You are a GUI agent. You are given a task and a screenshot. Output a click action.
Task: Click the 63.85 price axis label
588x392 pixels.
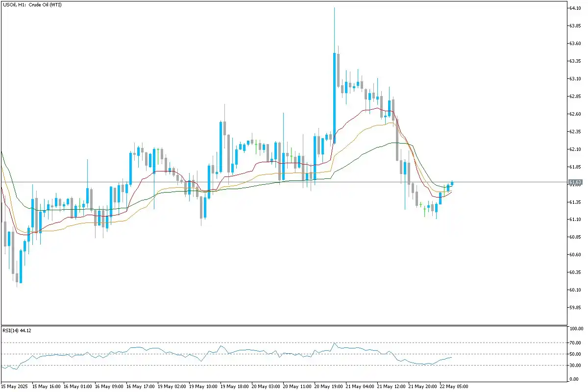pyautogui.click(x=575, y=26)
